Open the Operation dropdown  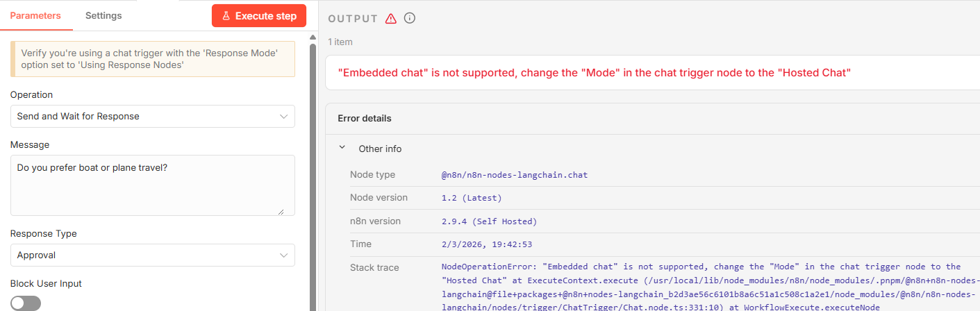tap(153, 117)
